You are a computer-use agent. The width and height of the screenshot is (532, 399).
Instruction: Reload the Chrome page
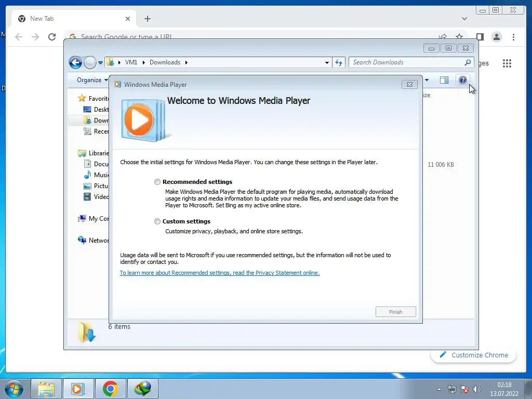click(52, 37)
